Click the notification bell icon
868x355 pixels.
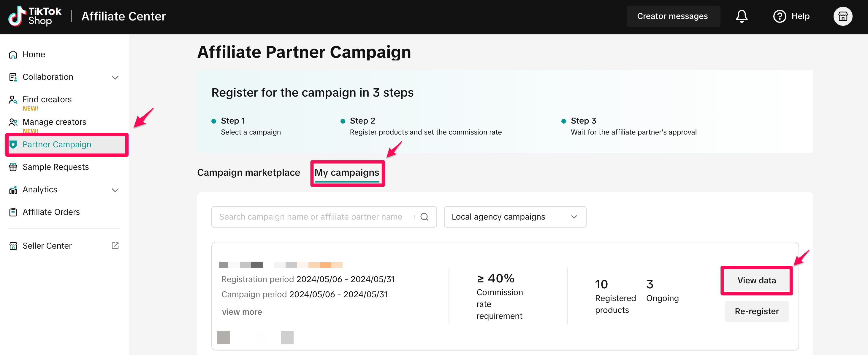point(741,16)
